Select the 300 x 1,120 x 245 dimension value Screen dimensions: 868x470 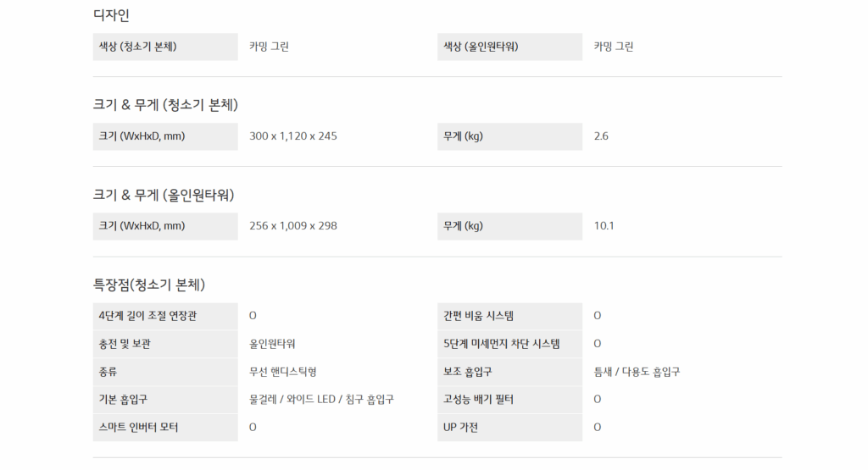tap(293, 135)
